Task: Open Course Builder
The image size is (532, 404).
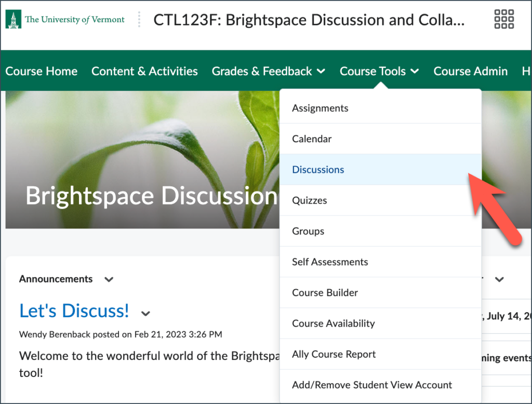Action: coord(324,292)
